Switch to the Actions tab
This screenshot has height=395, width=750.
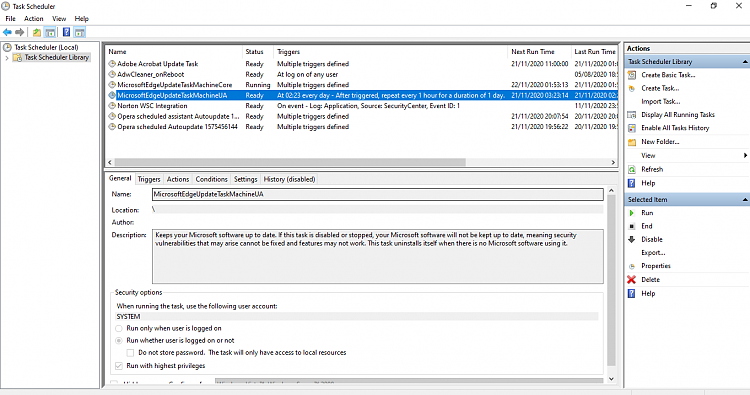[x=178, y=179]
